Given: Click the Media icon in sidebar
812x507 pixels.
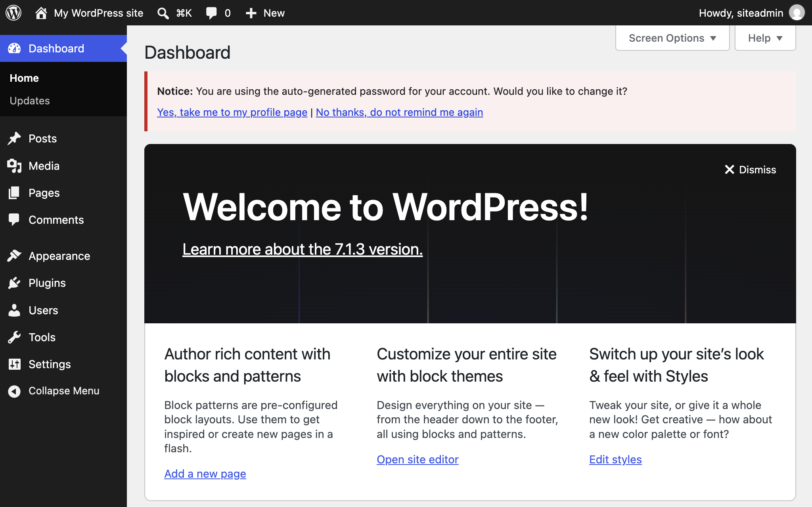Looking at the screenshot, I should coord(14,166).
